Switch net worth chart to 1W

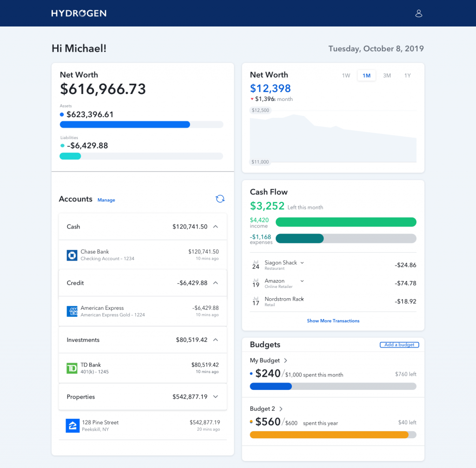pyautogui.click(x=346, y=75)
